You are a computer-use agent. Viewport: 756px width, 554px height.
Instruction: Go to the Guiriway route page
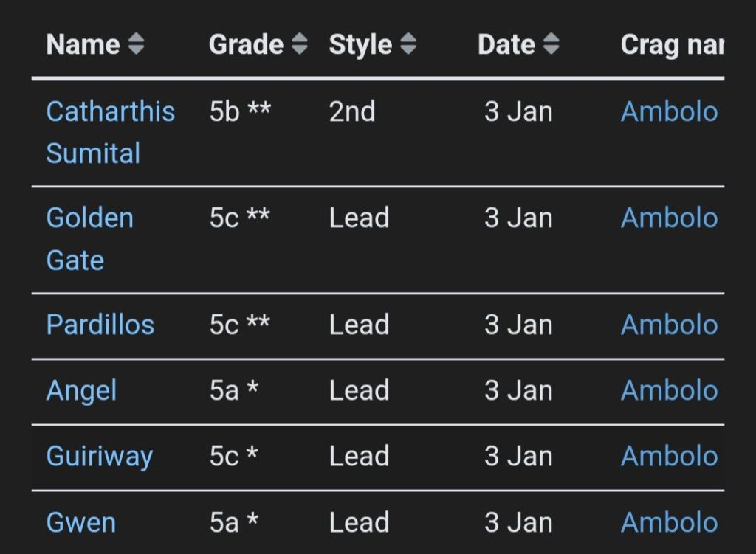[x=99, y=456]
